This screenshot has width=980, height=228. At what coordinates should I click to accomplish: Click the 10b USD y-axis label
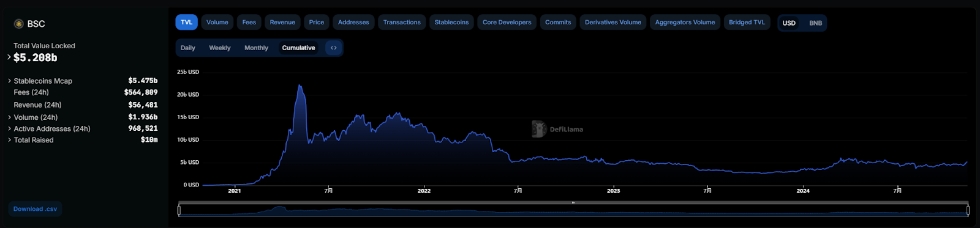[x=188, y=140]
